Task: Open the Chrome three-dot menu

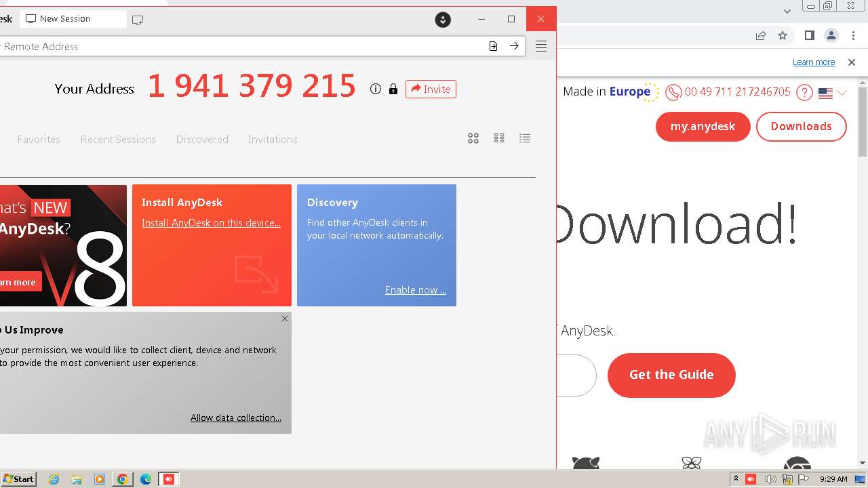Action: click(x=852, y=35)
